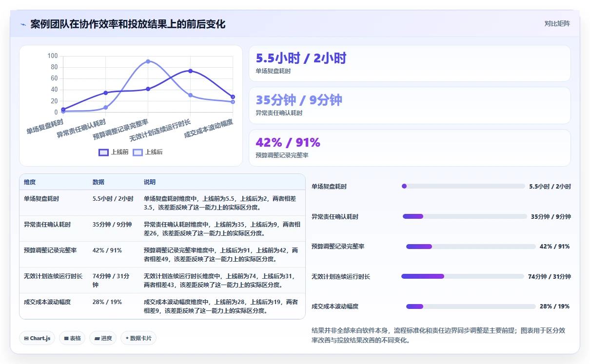Viewport: 590px width, 364px height.
Task: Click the 异常责任确认耗时 progress bar
Action: (x=465, y=216)
